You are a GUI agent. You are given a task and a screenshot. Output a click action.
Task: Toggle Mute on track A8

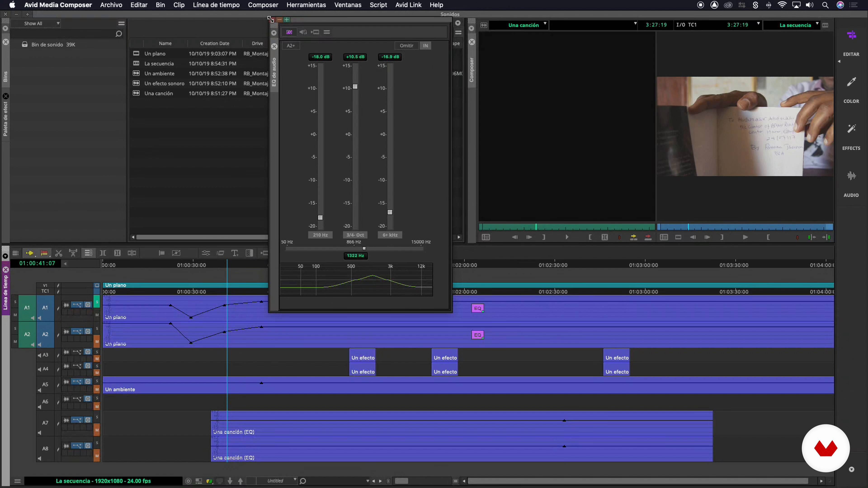pyautogui.click(x=97, y=456)
